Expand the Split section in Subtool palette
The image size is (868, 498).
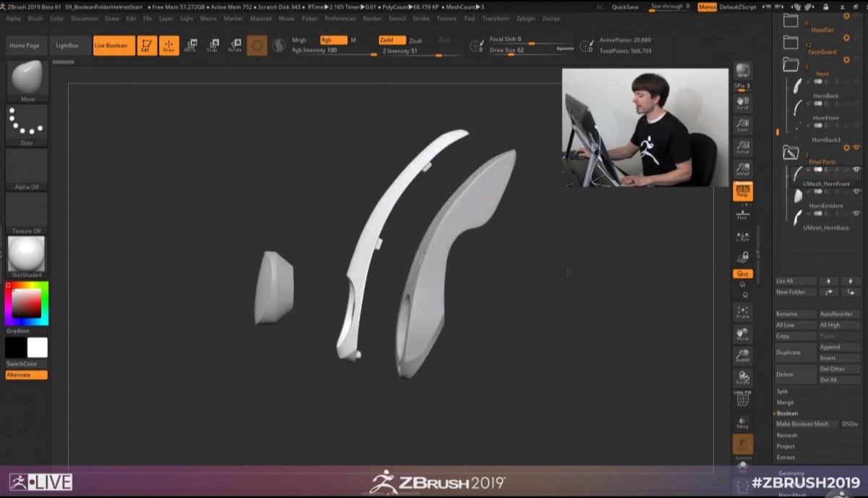click(783, 392)
